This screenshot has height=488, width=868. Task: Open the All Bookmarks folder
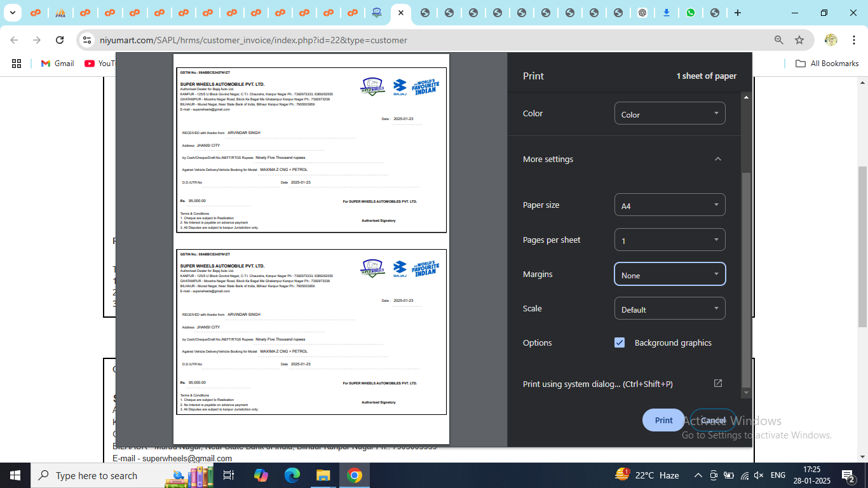click(x=827, y=64)
